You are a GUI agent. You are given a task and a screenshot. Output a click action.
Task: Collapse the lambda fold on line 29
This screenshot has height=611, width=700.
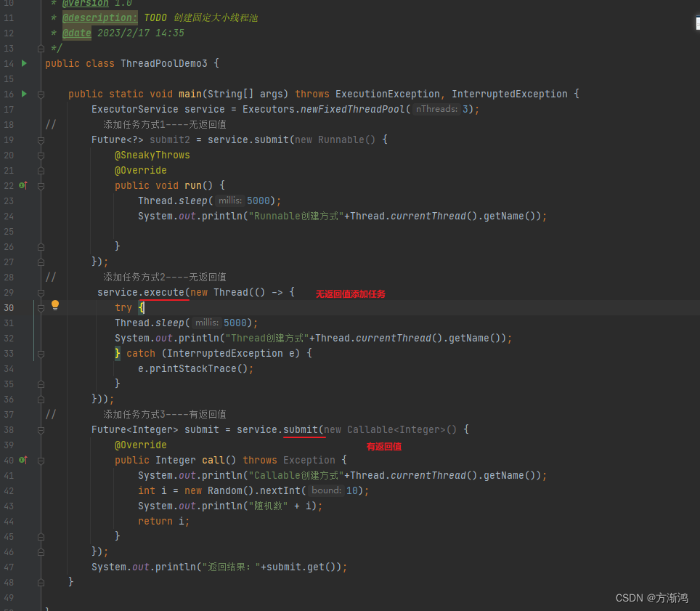[41, 293]
